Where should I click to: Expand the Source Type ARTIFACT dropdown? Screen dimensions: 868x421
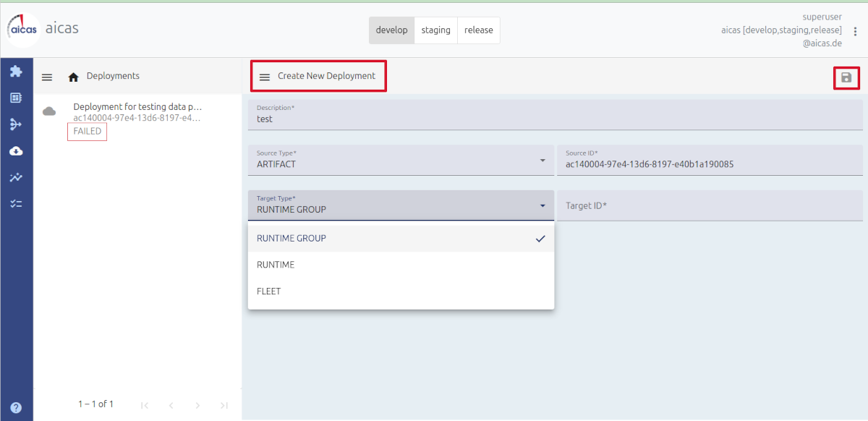pos(401,160)
